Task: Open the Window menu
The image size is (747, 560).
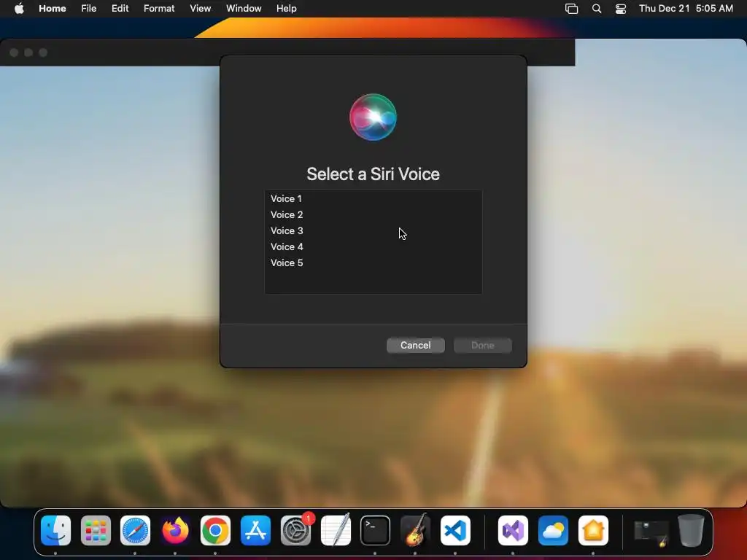Action: click(244, 8)
